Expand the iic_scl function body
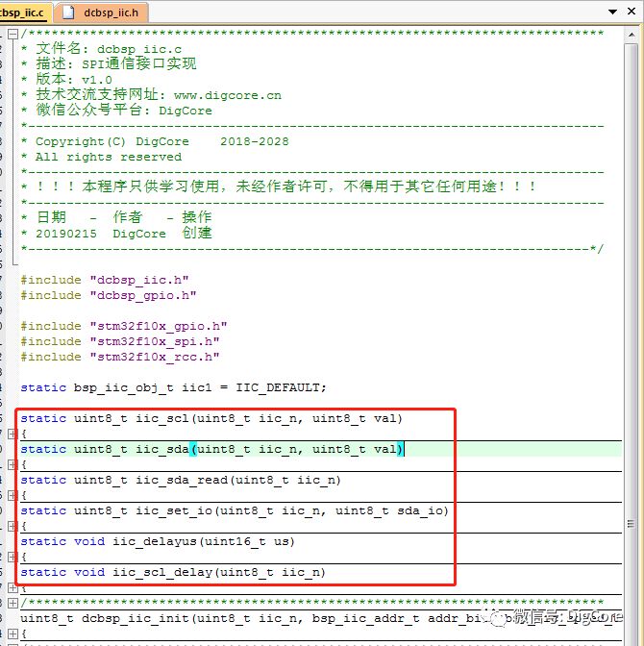 pos(12,434)
